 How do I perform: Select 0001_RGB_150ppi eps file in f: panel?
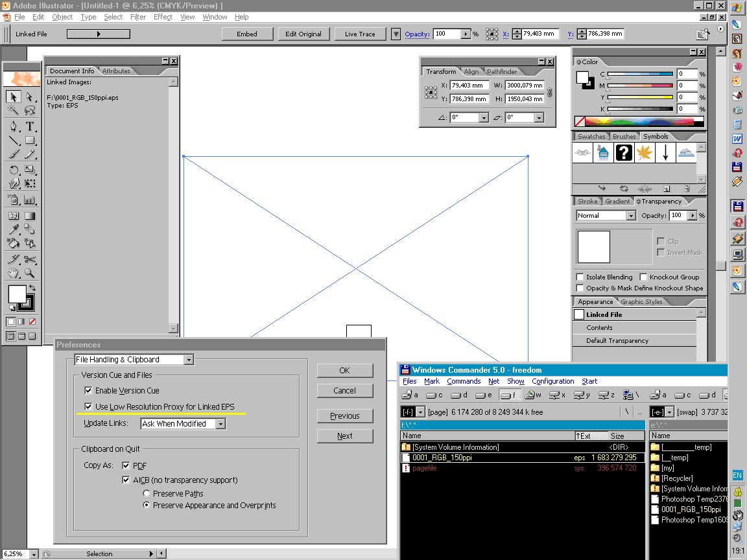coord(523,458)
